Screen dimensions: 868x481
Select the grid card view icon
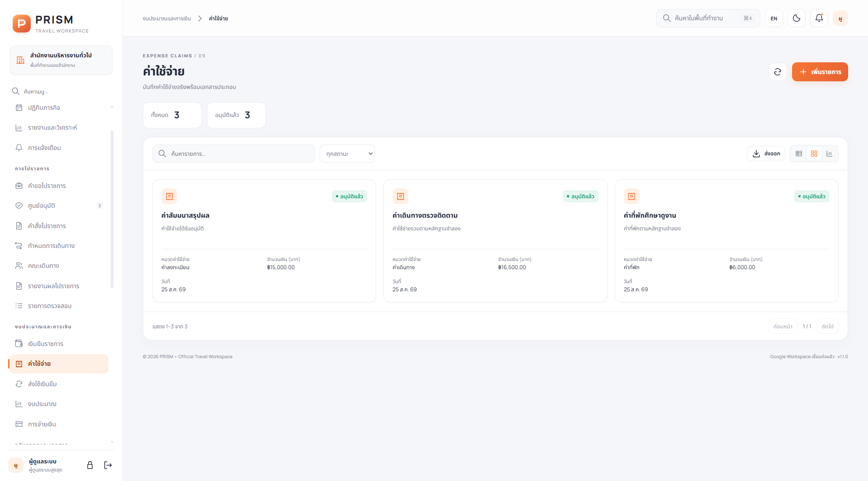pyautogui.click(x=814, y=154)
